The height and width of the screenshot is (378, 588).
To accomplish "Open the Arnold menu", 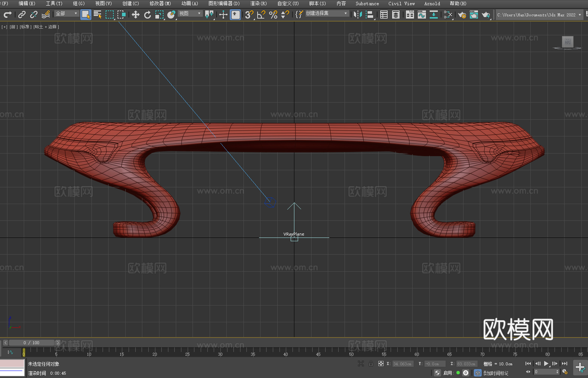I will click(432, 3).
